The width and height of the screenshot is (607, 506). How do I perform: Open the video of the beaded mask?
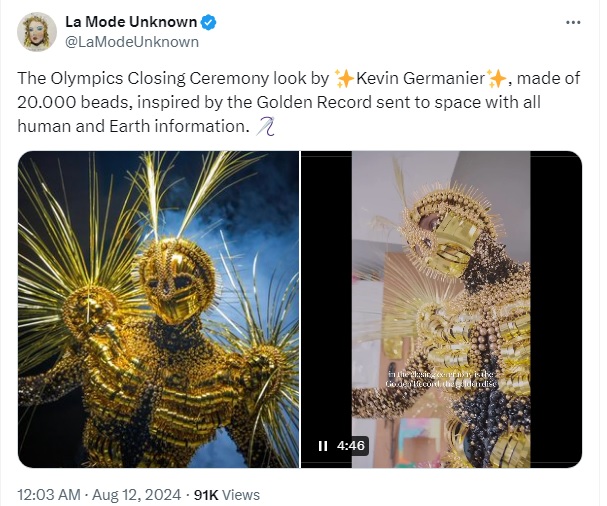441,309
